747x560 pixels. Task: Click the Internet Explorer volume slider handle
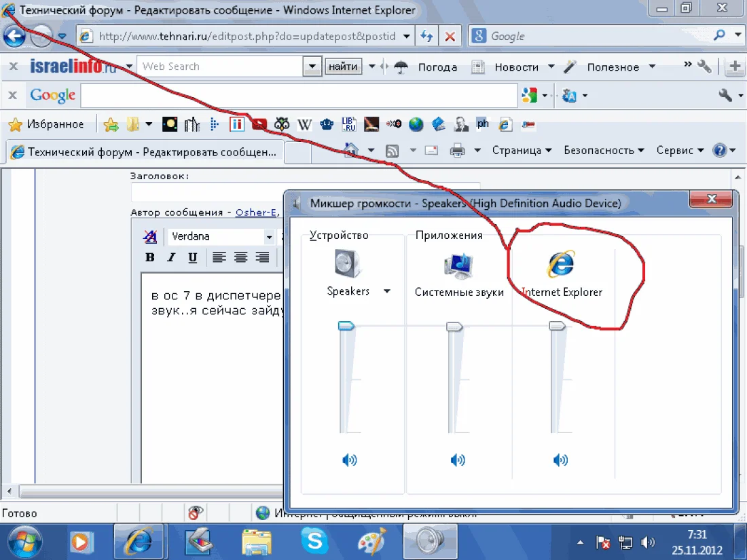(x=558, y=326)
